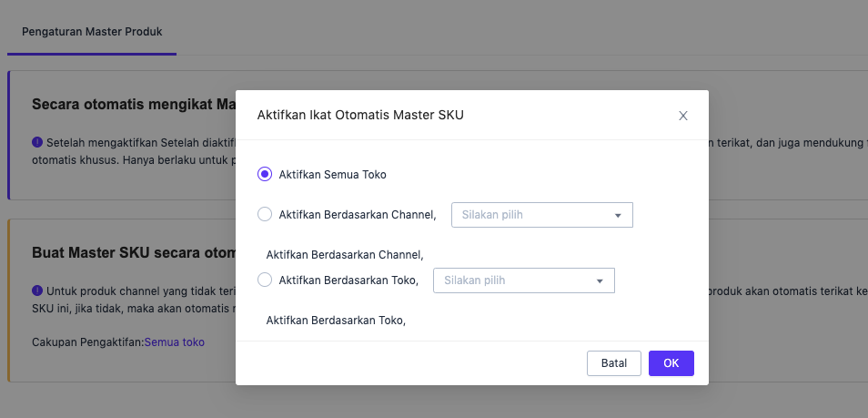Switch to Pengaturan Master Produk tab
868x418 pixels.
[x=92, y=32]
